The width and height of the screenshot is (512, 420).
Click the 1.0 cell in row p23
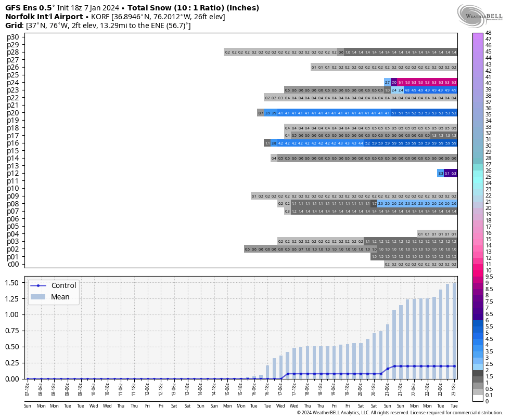tap(387, 90)
